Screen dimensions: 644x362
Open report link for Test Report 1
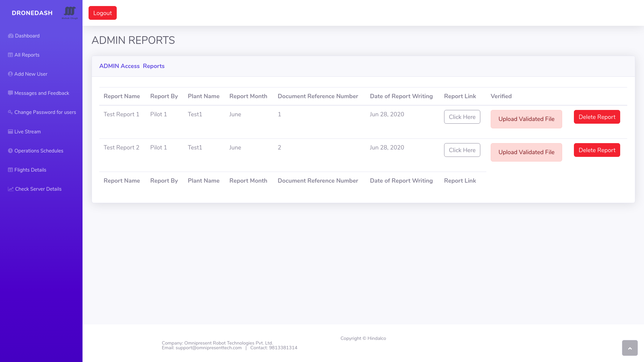(462, 117)
